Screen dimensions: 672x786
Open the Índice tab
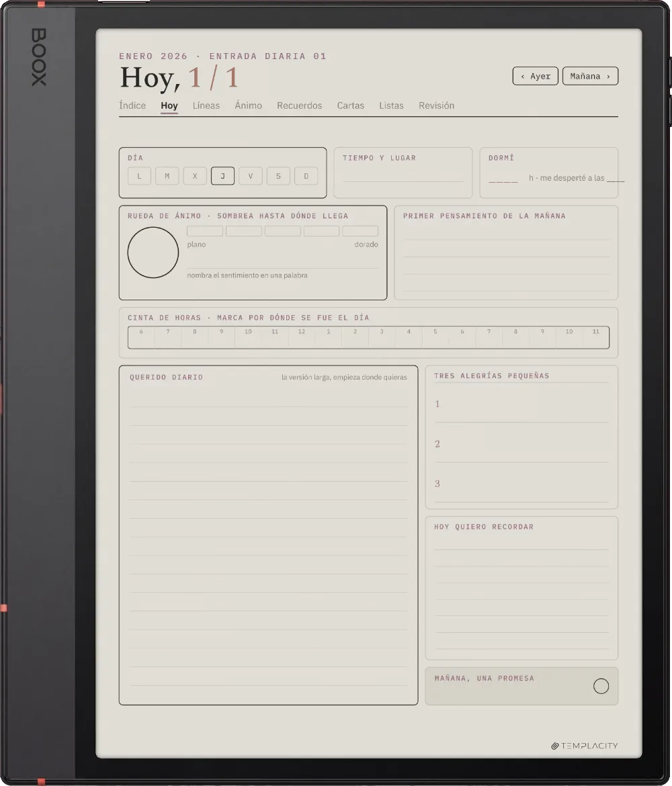tap(132, 105)
